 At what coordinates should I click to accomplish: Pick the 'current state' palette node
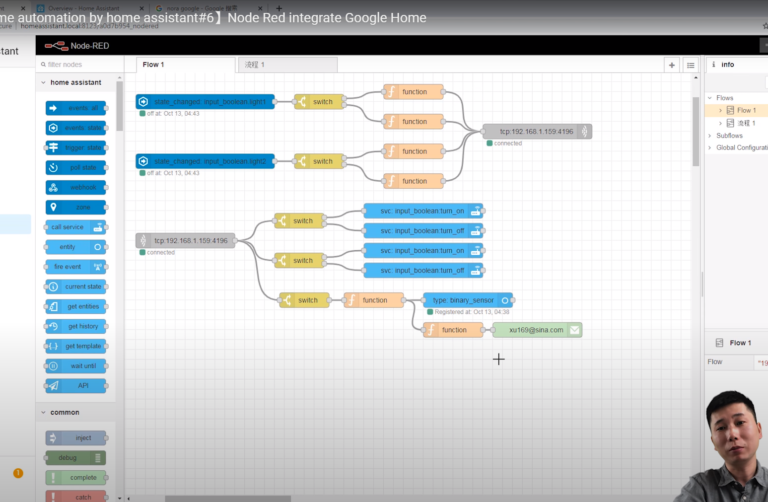[76, 286]
